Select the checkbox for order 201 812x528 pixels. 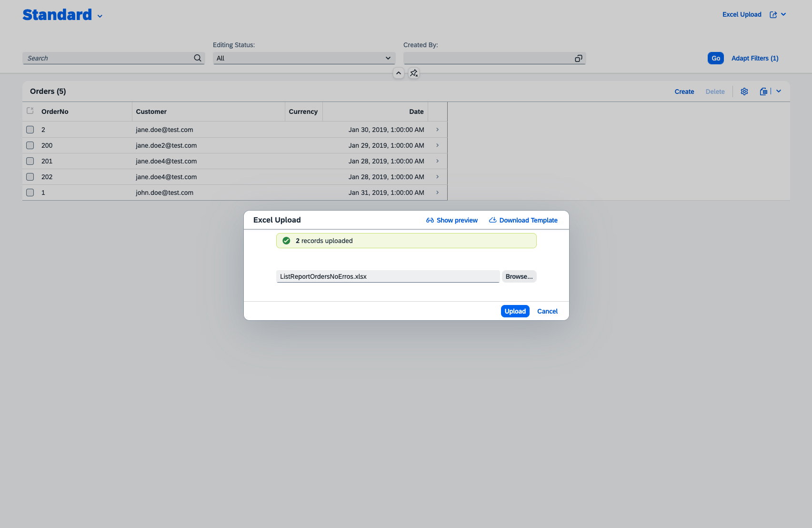pos(30,161)
